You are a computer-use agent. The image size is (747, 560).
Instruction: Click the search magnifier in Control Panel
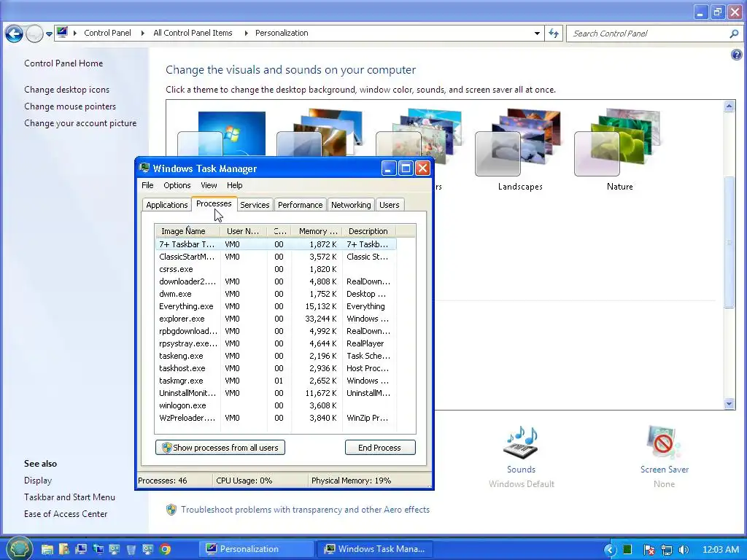734,34
